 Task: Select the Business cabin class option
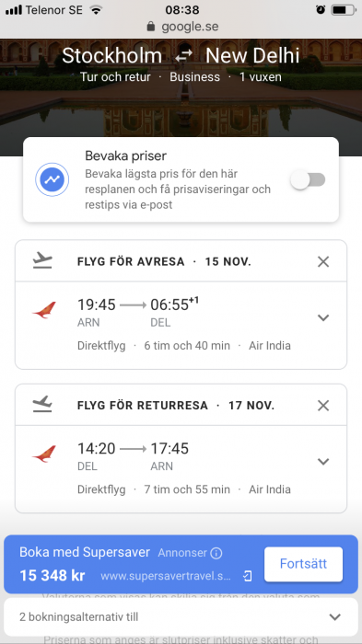tap(195, 76)
